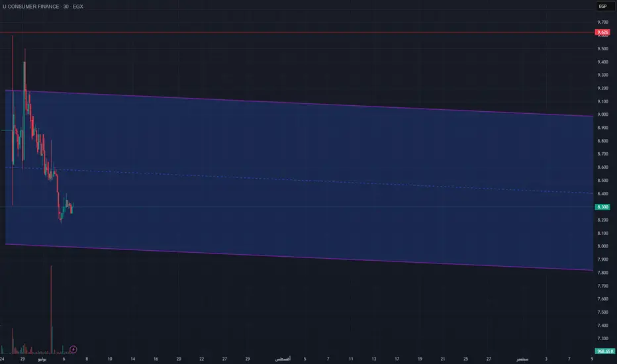Click the 9.000 price axis label
Screen dimensions: 617x364
tap(602, 114)
